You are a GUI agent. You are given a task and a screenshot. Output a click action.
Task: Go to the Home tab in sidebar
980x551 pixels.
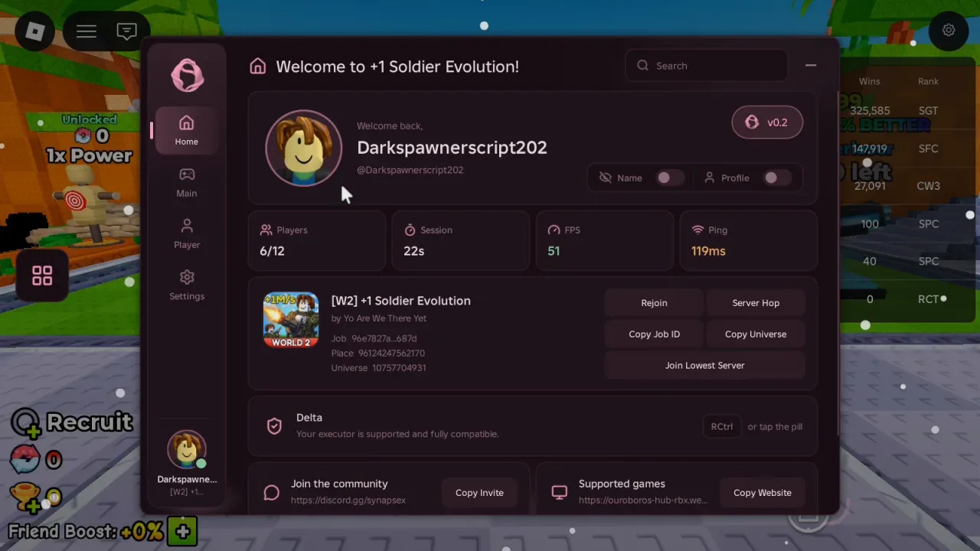(x=186, y=130)
